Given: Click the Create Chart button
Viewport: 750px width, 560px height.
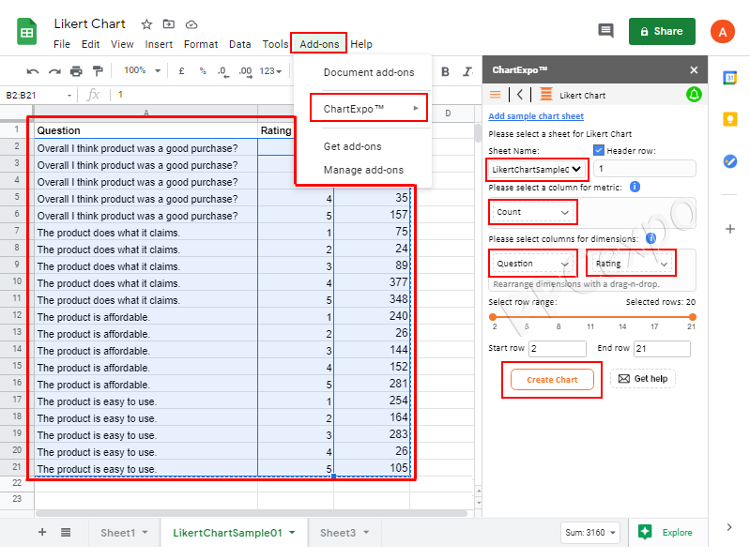Looking at the screenshot, I should click(552, 380).
